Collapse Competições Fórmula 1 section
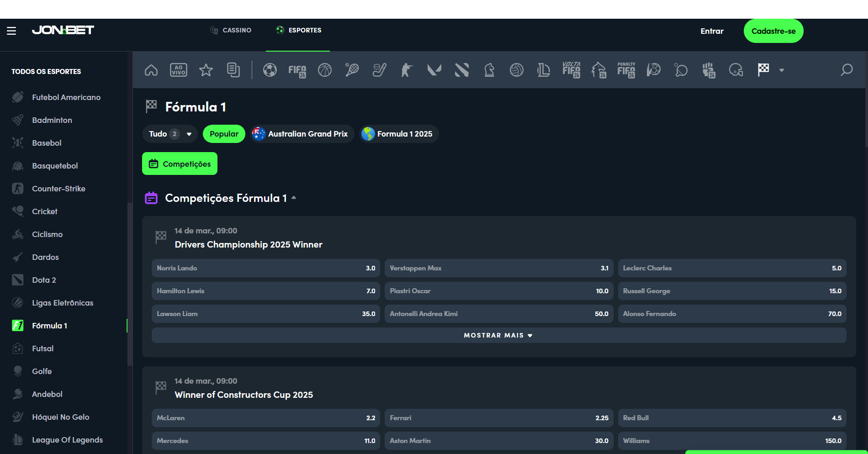Screen dimensions: 868x454 pyautogui.click(x=294, y=198)
